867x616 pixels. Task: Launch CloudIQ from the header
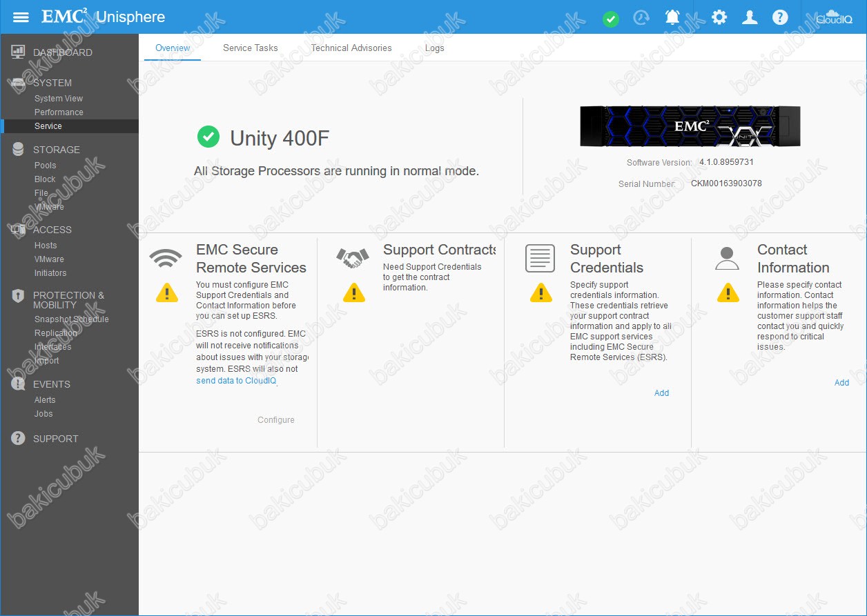click(835, 17)
